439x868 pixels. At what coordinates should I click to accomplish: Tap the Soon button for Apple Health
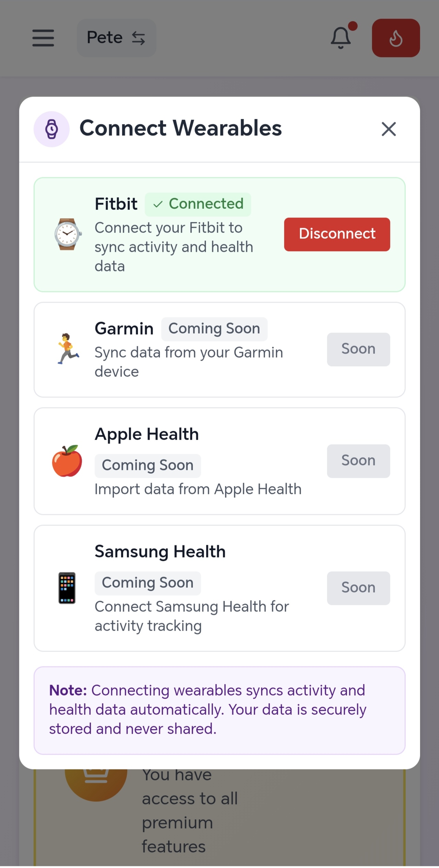(358, 461)
